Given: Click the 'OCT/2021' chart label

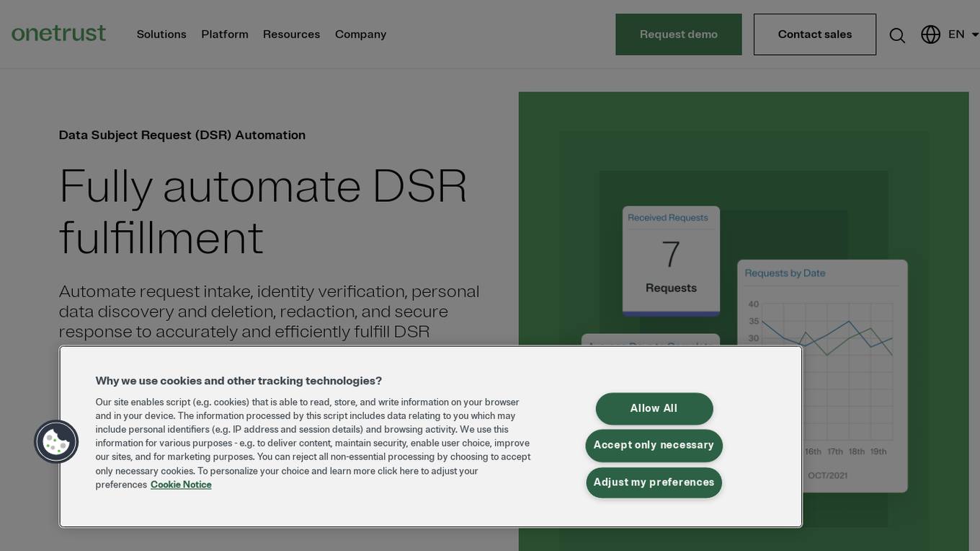Looking at the screenshot, I should (x=827, y=475).
